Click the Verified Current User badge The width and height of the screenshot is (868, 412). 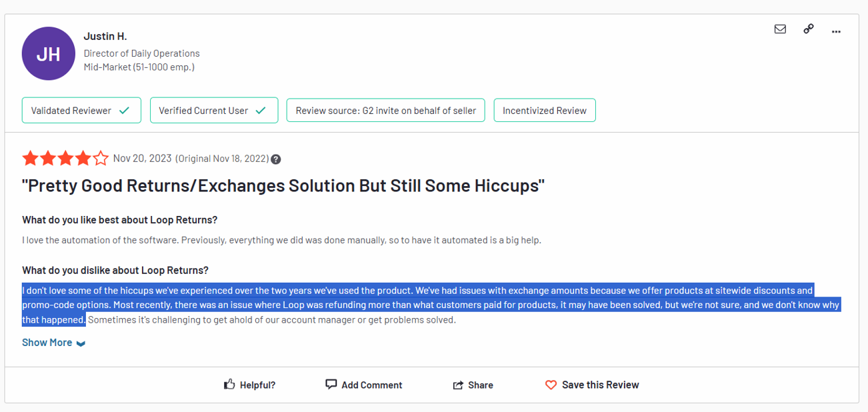pos(213,111)
